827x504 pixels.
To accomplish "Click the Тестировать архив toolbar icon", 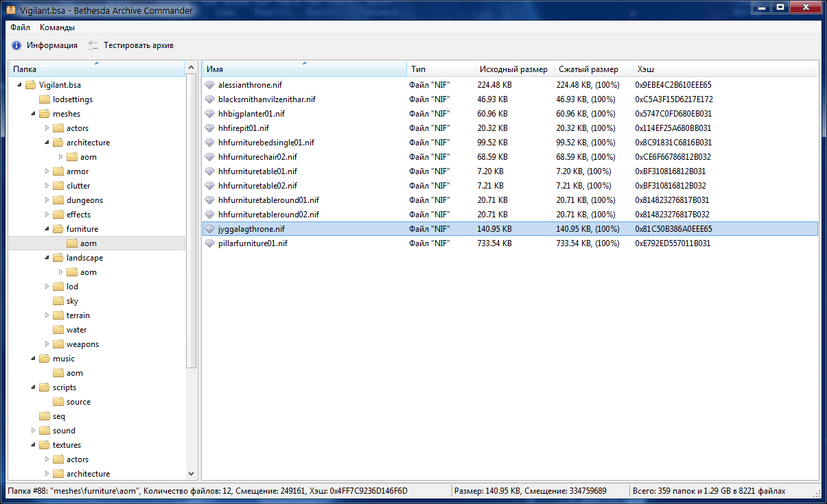I will point(93,45).
